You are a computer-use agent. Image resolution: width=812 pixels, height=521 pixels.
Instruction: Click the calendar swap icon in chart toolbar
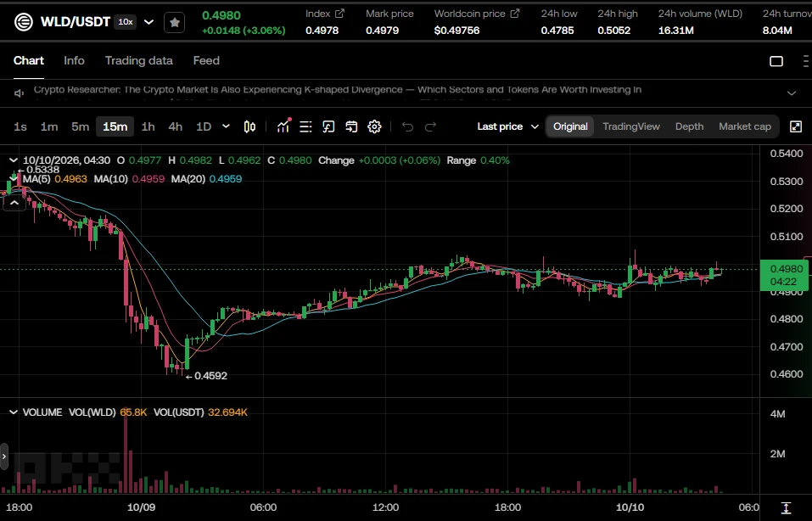[351, 127]
